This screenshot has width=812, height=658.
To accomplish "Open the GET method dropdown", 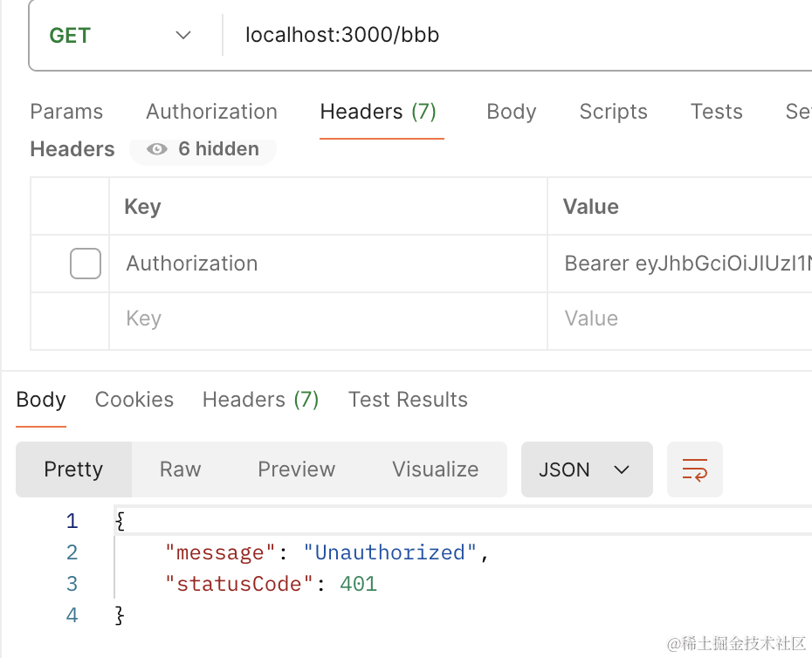I will pyautogui.click(x=120, y=36).
